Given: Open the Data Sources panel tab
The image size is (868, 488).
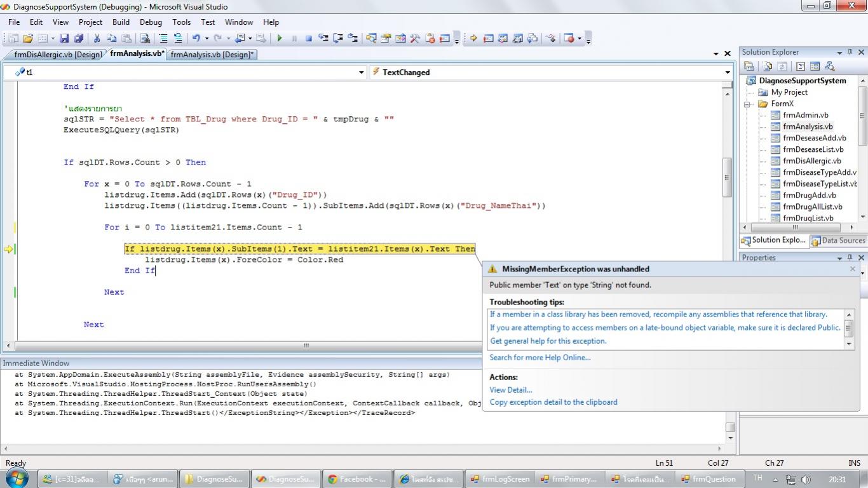Looking at the screenshot, I should click(837, 240).
